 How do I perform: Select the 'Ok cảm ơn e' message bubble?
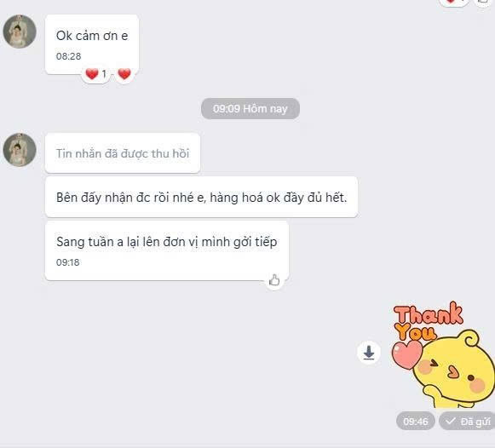click(x=92, y=44)
